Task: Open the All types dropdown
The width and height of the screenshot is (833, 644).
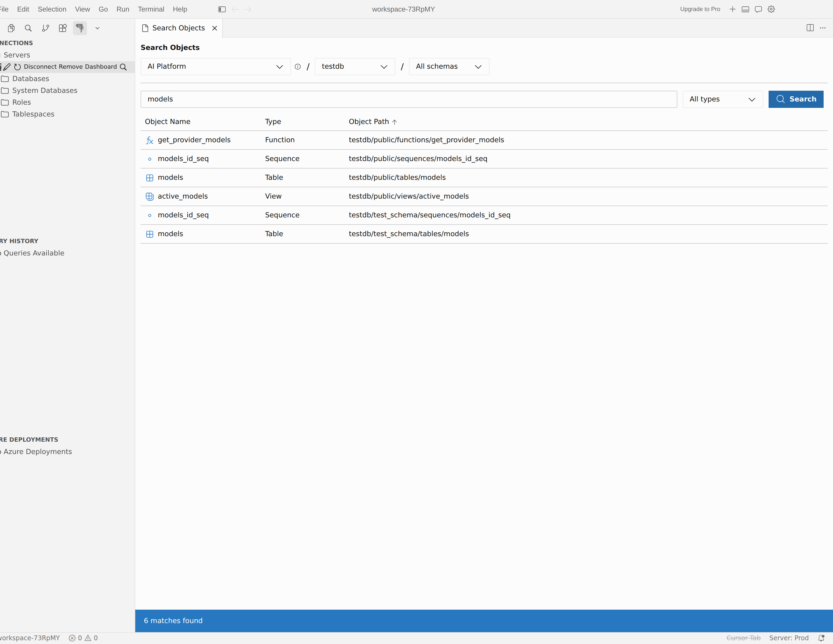Action: pos(723,99)
